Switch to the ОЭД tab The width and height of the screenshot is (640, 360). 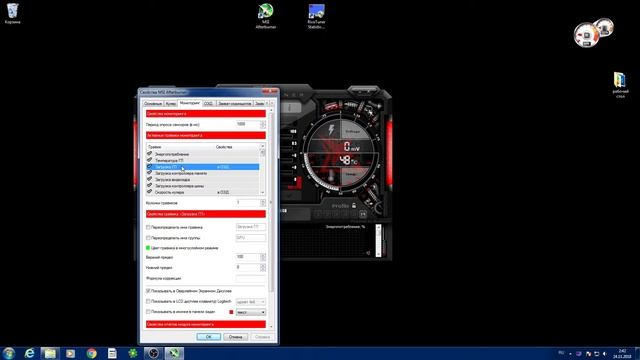(x=209, y=104)
